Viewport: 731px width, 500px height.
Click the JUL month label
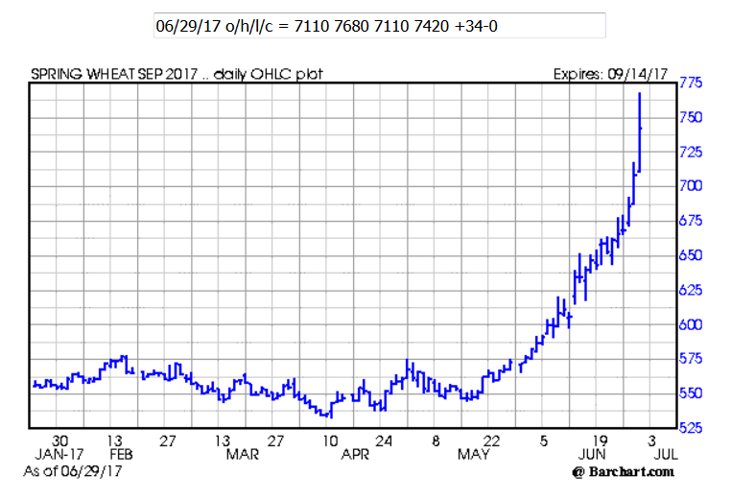click(x=654, y=455)
